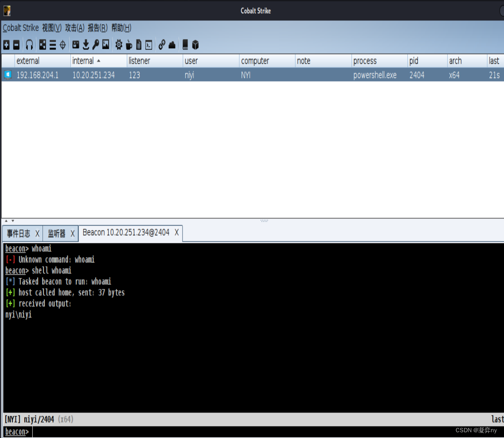Switch to session graph view icon

[42, 45]
